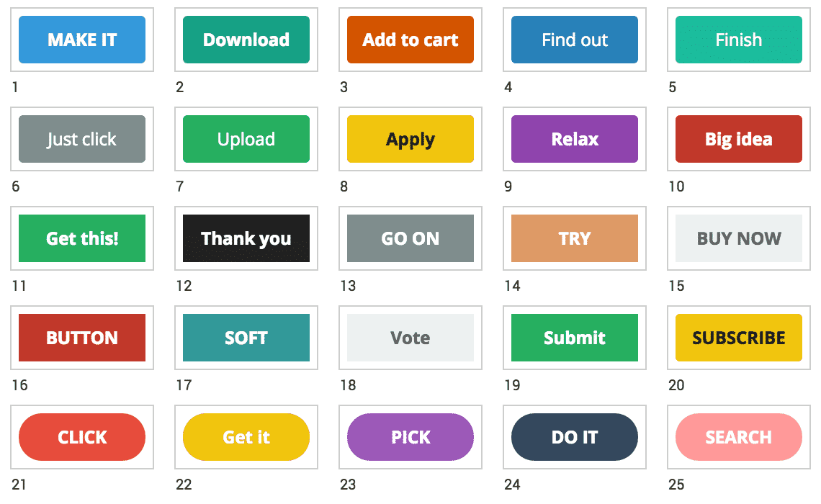Click the Vote button
821x504 pixels.
[x=410, y=338]
